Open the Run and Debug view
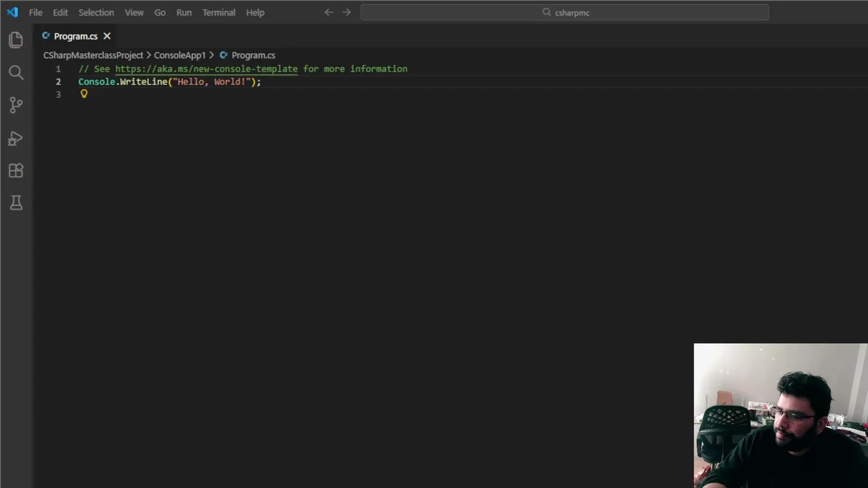Screen dimensions: 868x488 click(16, 138)
